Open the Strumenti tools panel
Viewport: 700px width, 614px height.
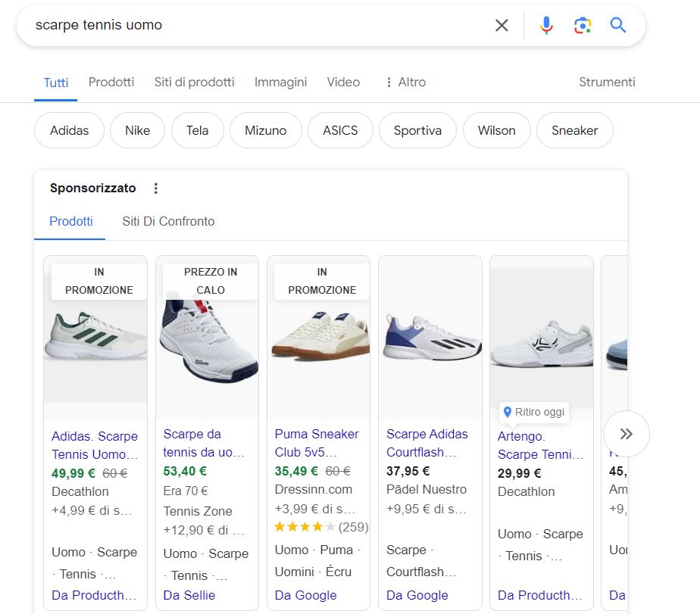[x=607, y=82]
